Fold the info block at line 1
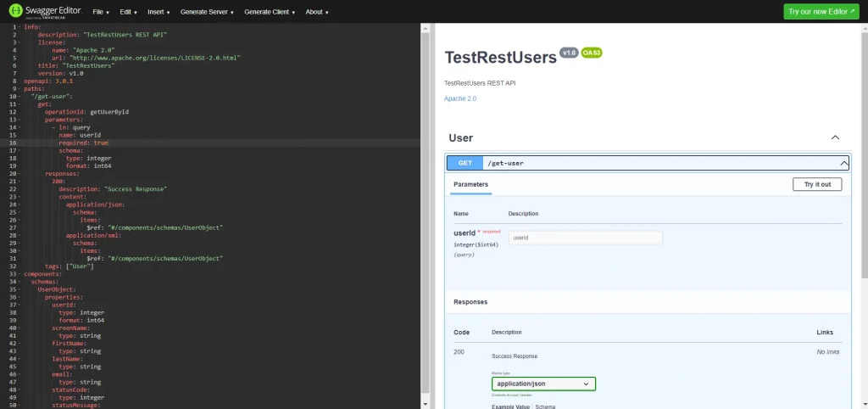868x409 pixels. coord(20,26)
